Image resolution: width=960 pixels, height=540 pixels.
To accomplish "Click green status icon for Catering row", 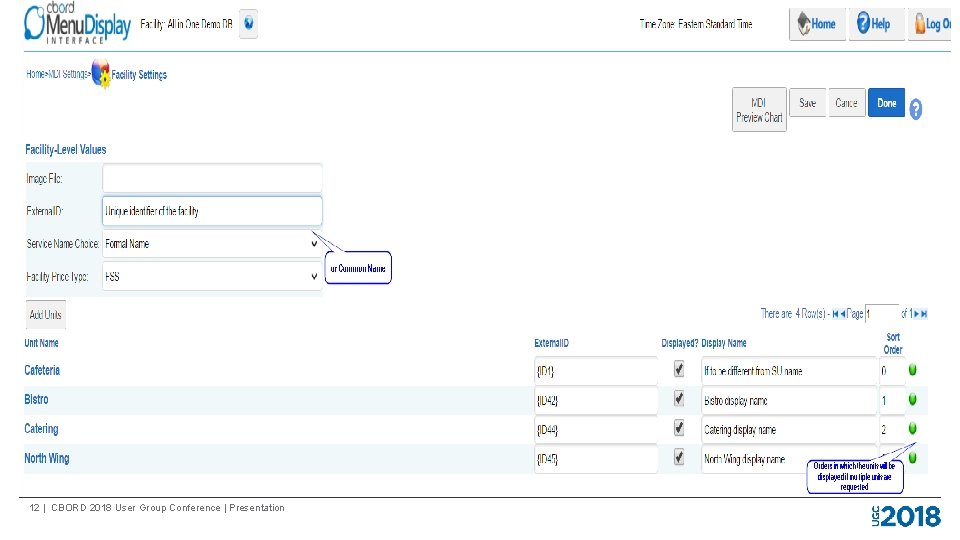I will [x=912, y=428].
